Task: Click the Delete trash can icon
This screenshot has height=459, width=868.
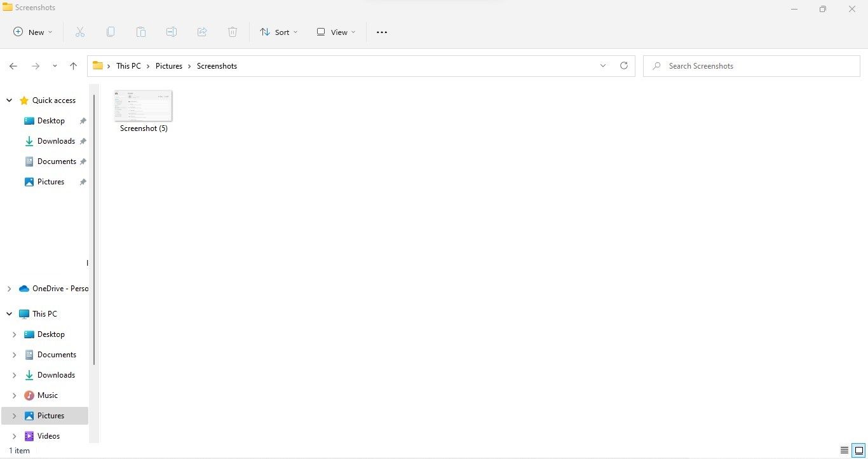Action: (x=233, y=32)
